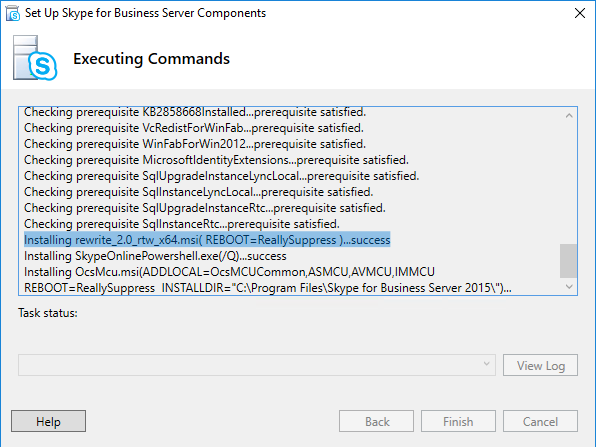Select the MicrosoftIdentityExtensions prerequisite line

216,160
